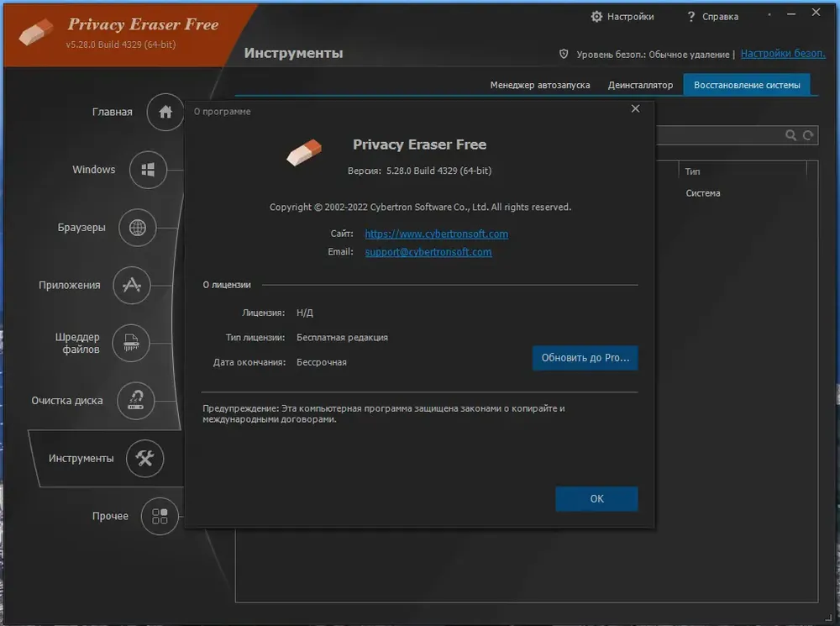Open the Главная home icon
840x626 pixels.
click(x=165, y=112)
